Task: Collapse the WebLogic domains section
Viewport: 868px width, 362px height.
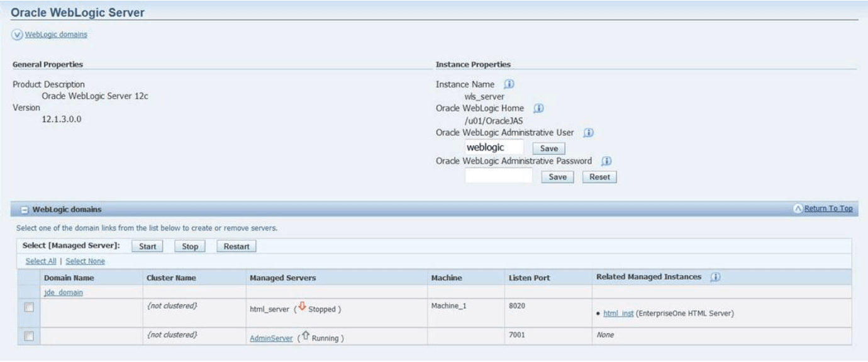Action: [24, 209]
